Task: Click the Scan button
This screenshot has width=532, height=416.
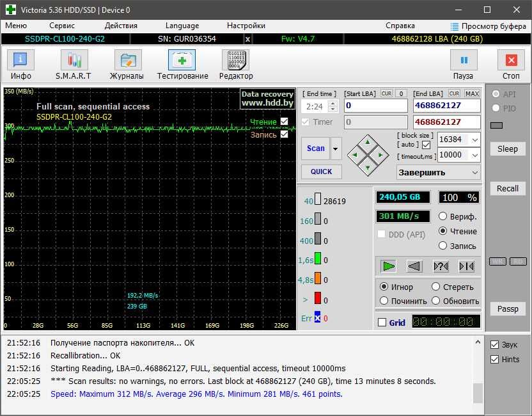Action: click(x=315, y=148)
